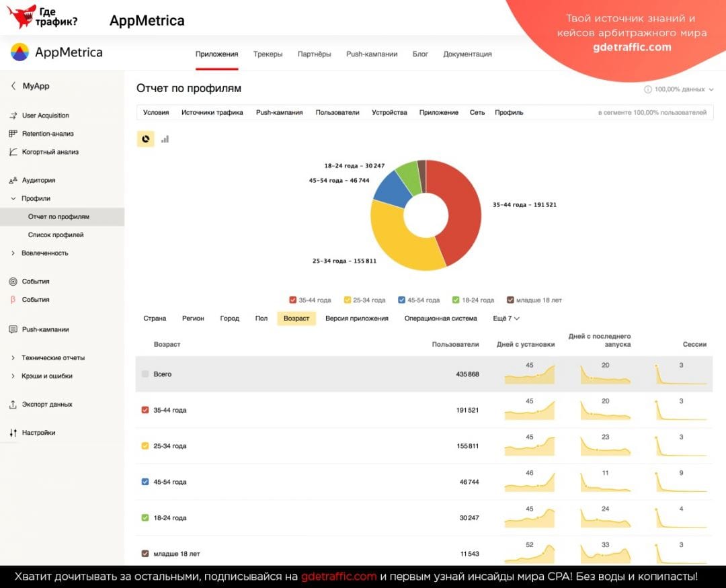
Task: Click the red beta icon next to События
Action: coord(13,300)
